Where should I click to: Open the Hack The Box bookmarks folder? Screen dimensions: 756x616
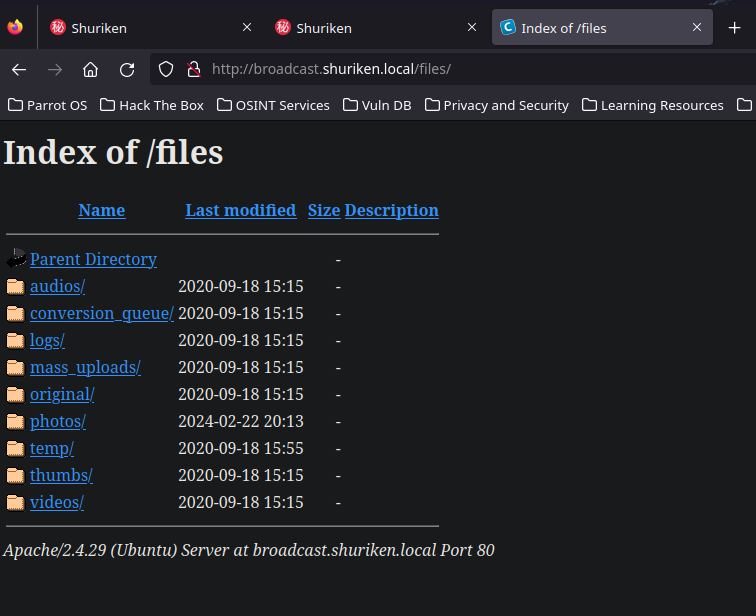pos(152,105)
